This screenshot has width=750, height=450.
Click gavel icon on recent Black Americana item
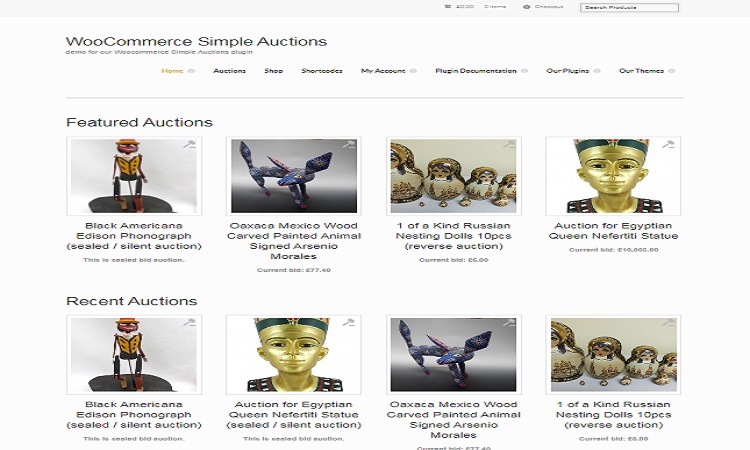[x=189, y=322]
